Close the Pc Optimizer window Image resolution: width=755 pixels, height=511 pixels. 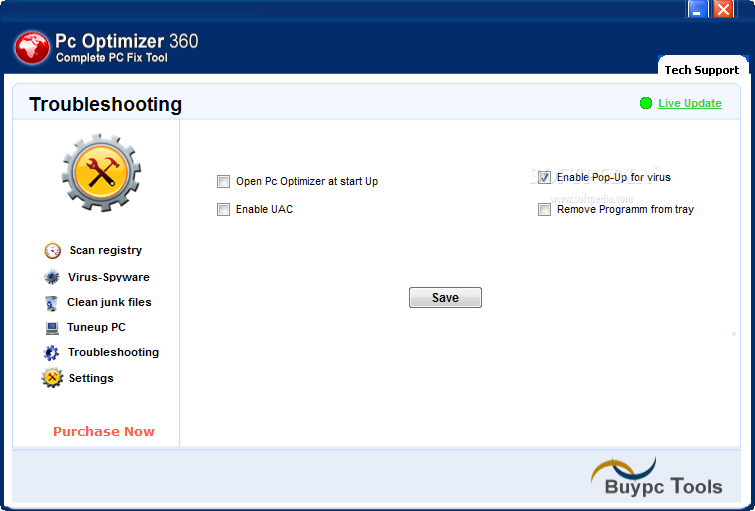(723, 9)
